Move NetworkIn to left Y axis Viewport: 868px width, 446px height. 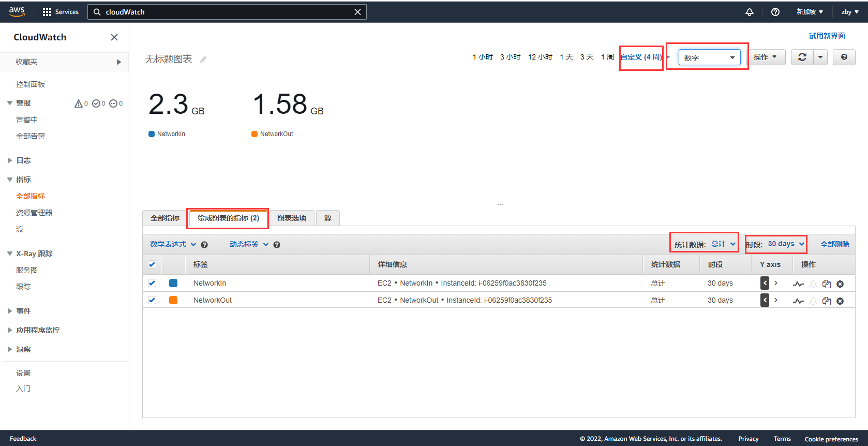click(765, 283)
